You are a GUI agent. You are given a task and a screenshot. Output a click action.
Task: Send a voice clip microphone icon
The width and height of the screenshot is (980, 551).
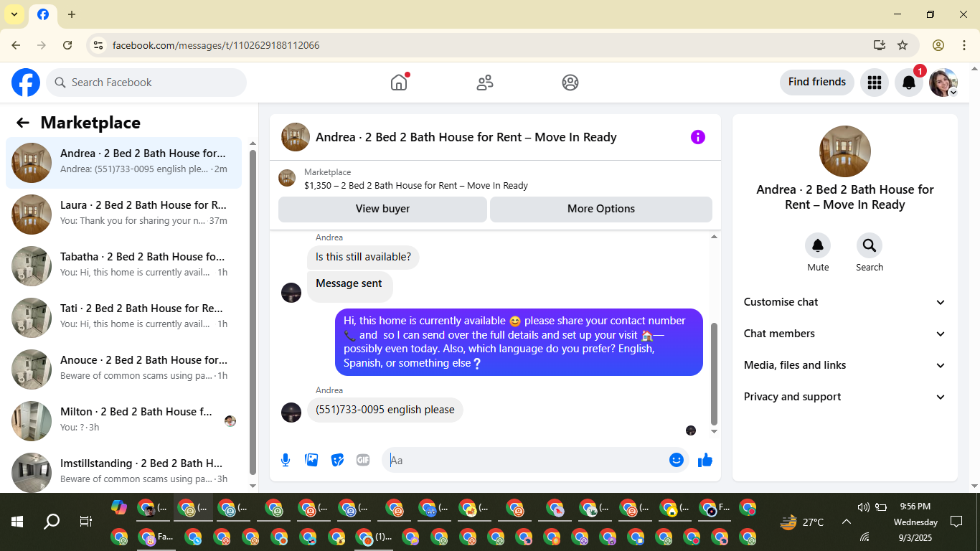coord(286,460)
